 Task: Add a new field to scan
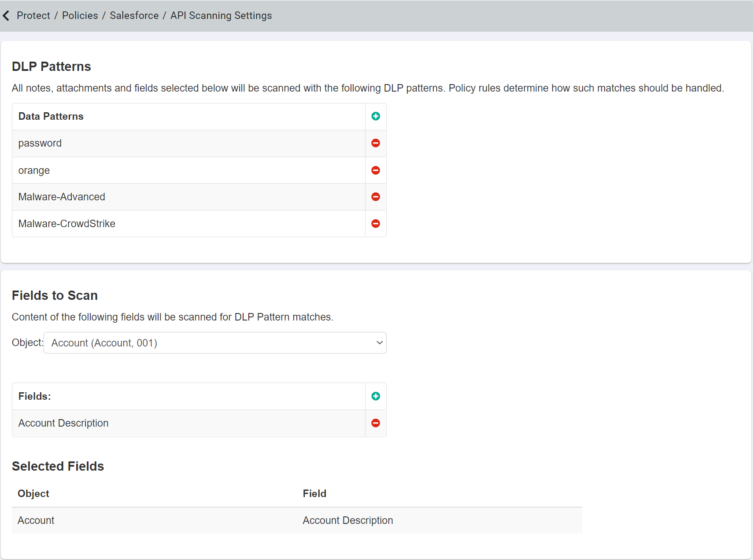point(375,396)
